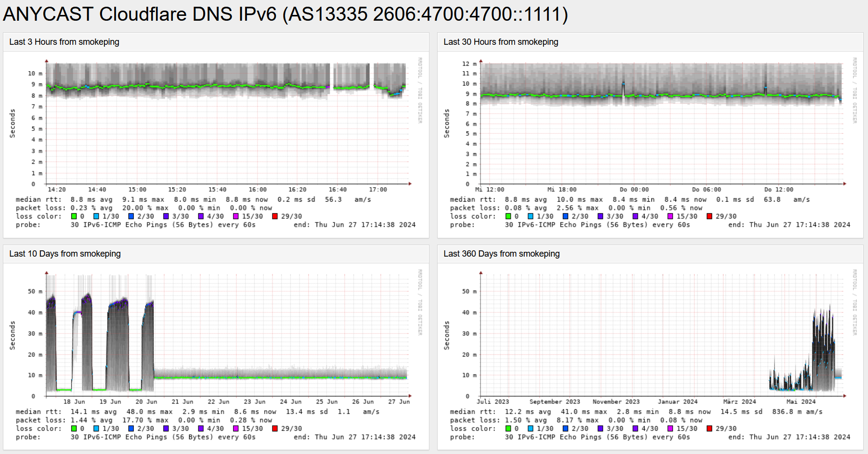Screen dimensions: 868x454
Task: Click magenta 15/30 swatch in Last 30 Hours legend
Action: [x=670, y=216]
